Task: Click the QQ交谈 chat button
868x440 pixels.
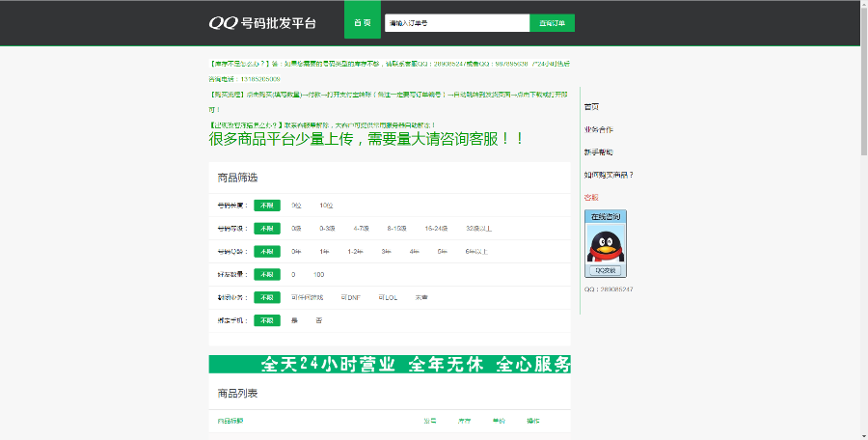Action: (x=605, y=271)
